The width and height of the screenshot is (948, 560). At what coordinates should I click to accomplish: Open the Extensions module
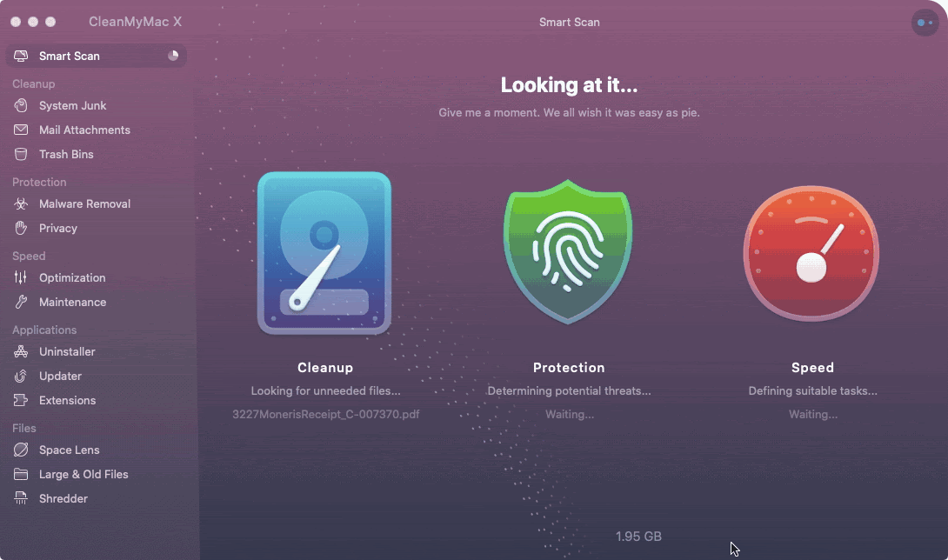(x=67, y=400)
